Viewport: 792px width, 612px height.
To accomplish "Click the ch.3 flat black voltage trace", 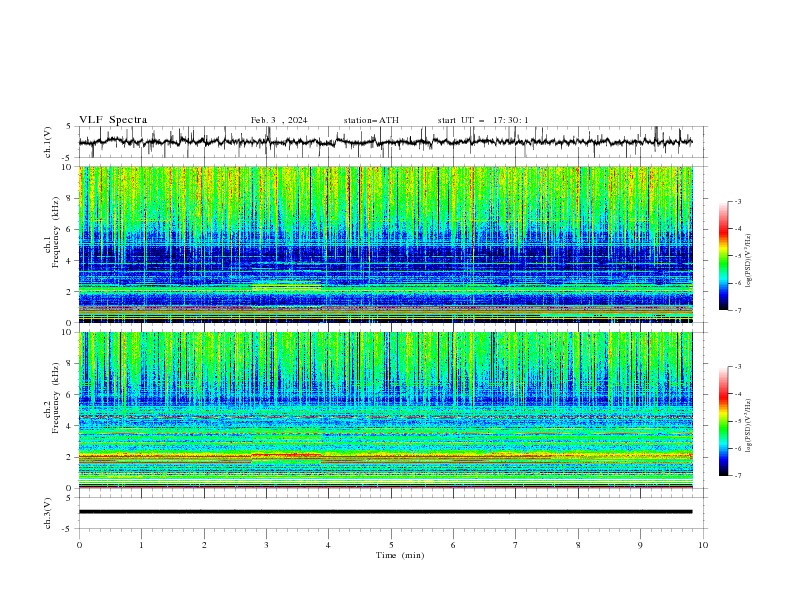I will (385, 512).
